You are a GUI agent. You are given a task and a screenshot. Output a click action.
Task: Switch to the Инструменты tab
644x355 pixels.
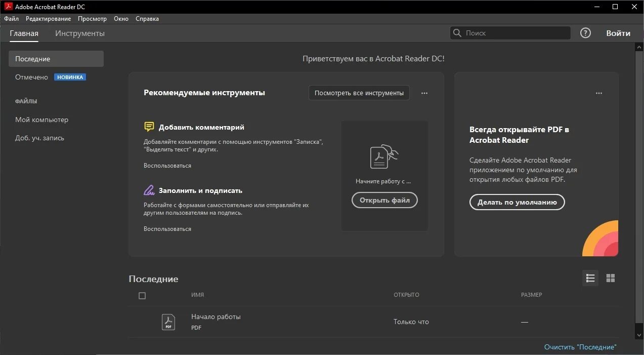click(80, 33)
